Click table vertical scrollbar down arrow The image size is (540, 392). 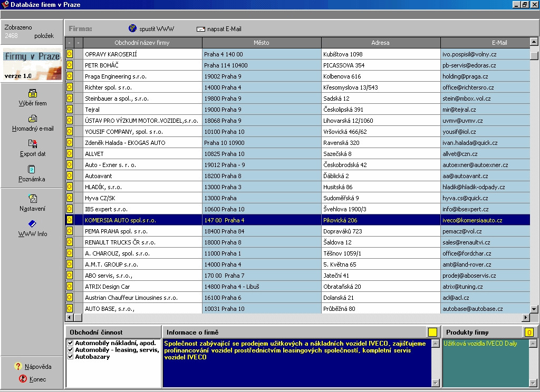(x=534, y=309)
